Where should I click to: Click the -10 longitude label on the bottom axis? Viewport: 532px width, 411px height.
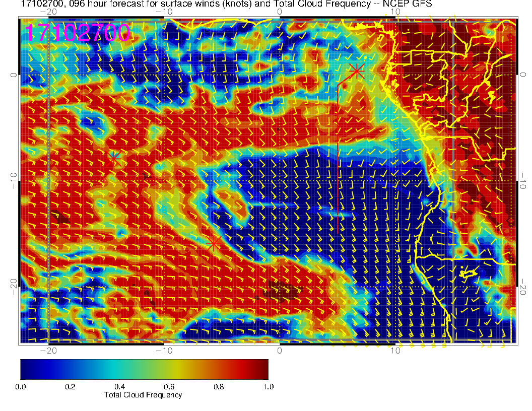(x=164, y=350)
